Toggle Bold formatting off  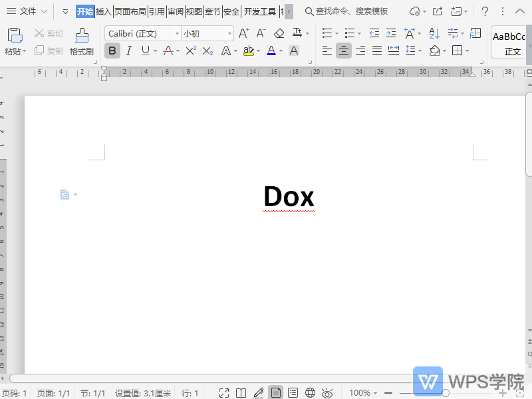pyautogui.click(x=112, y=51)
